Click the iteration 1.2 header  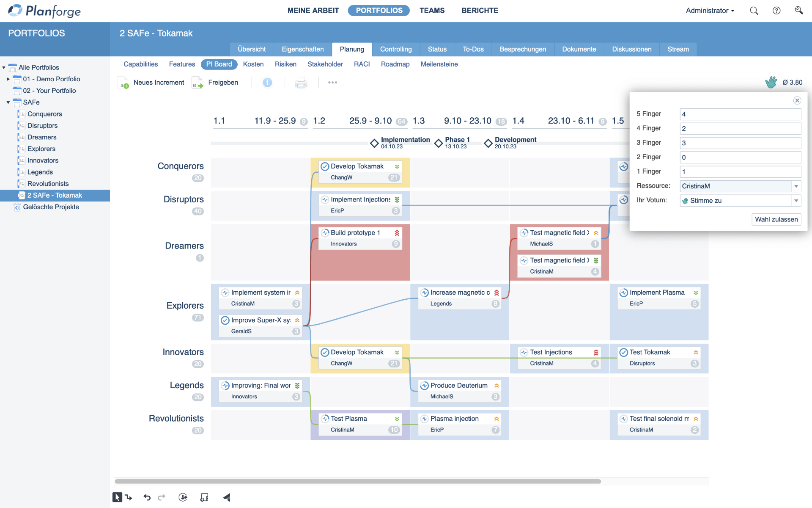[359, 121]
